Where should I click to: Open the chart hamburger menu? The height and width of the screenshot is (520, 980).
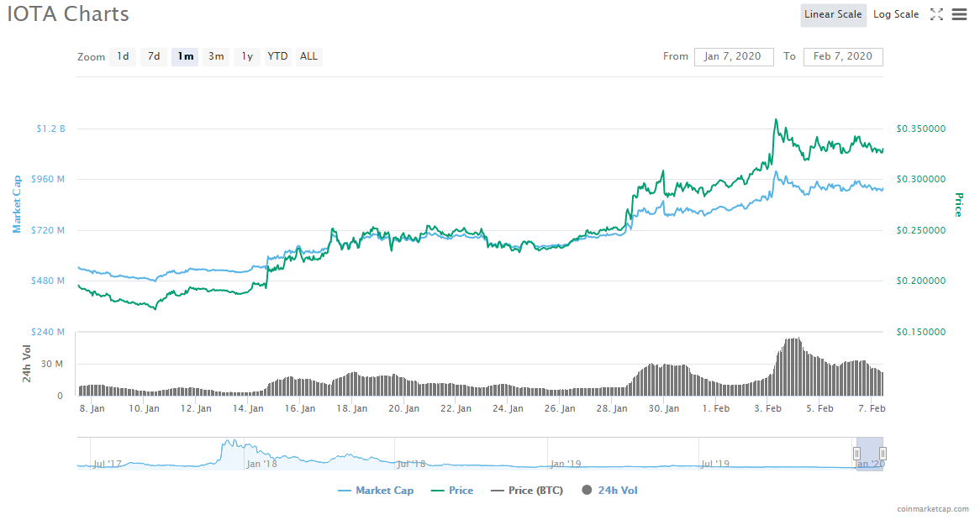point(959,14)
